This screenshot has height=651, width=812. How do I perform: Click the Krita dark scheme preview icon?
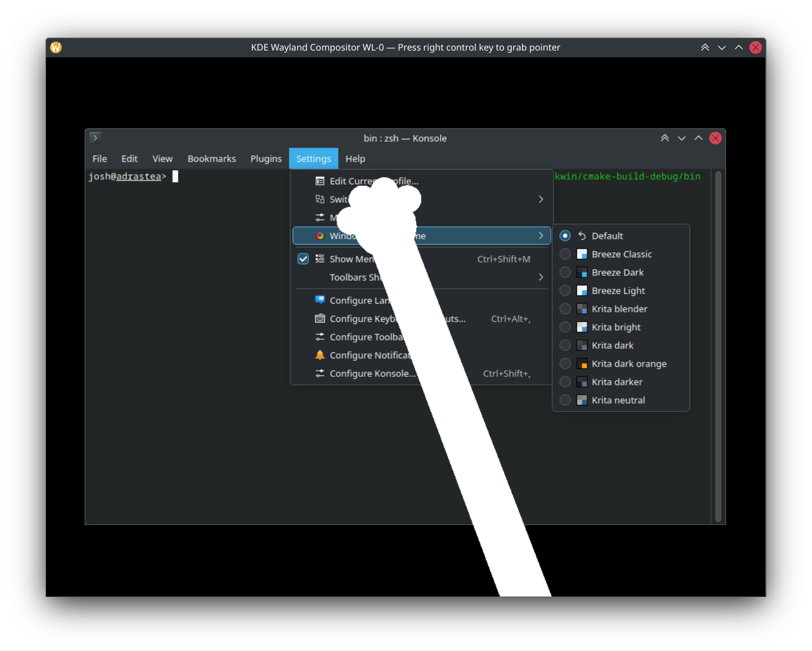pos(582,345)
